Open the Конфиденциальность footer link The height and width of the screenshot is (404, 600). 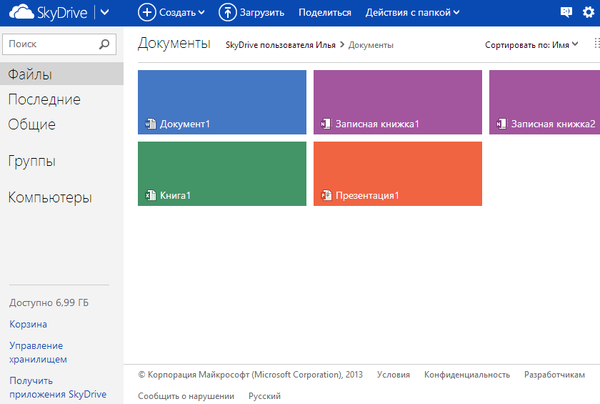[467, 375]
